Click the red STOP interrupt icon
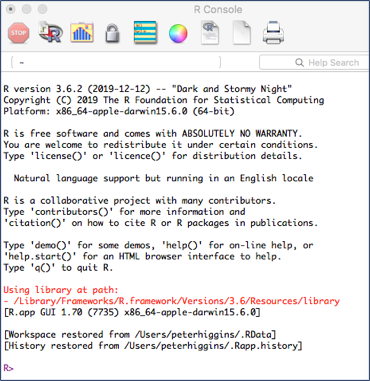The image size is (370, 381). pyautogui.click(x=19, y=33)
